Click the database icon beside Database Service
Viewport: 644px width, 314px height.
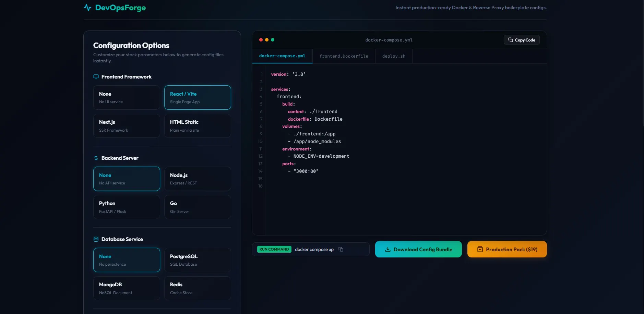click(96, 239)
